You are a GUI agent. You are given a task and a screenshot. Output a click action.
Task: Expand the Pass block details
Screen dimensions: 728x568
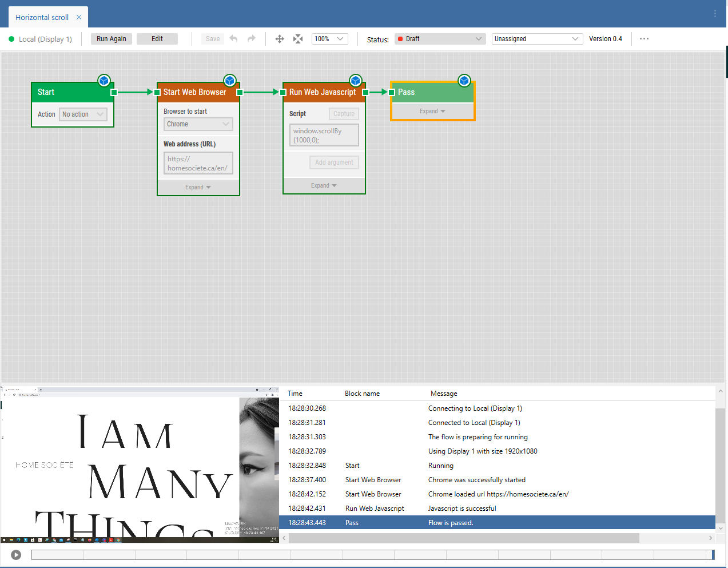click(x=432, y=110)
